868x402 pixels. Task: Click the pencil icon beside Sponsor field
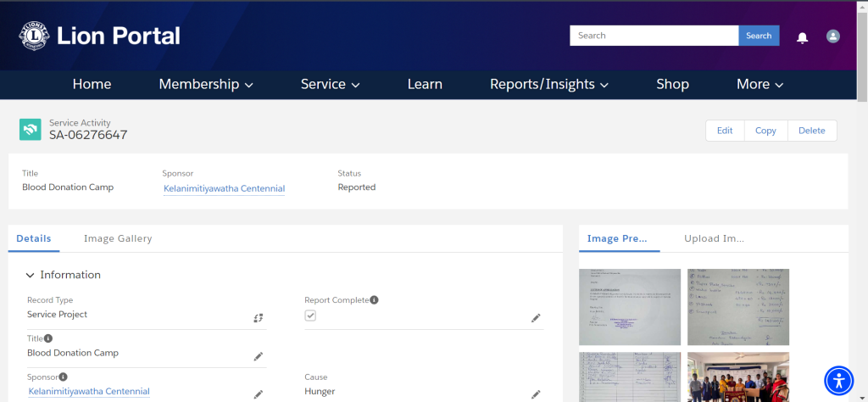point(259,395)
